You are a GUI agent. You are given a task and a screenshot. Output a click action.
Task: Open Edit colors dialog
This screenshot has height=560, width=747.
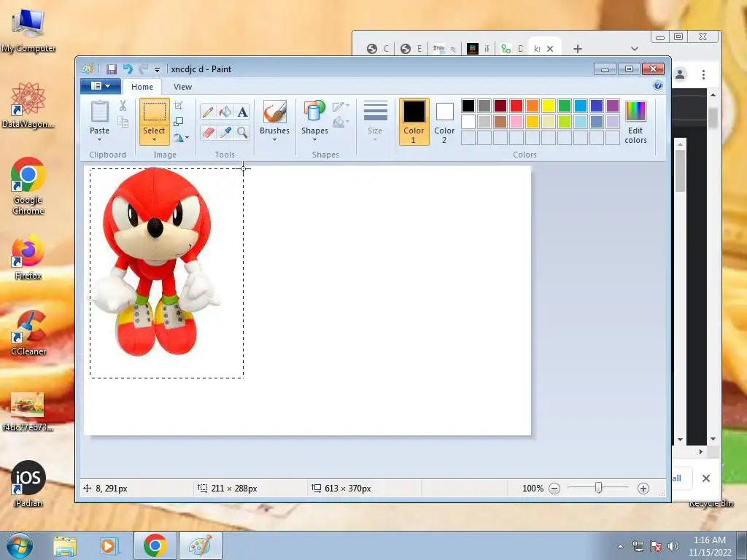(x=635, y=122)
